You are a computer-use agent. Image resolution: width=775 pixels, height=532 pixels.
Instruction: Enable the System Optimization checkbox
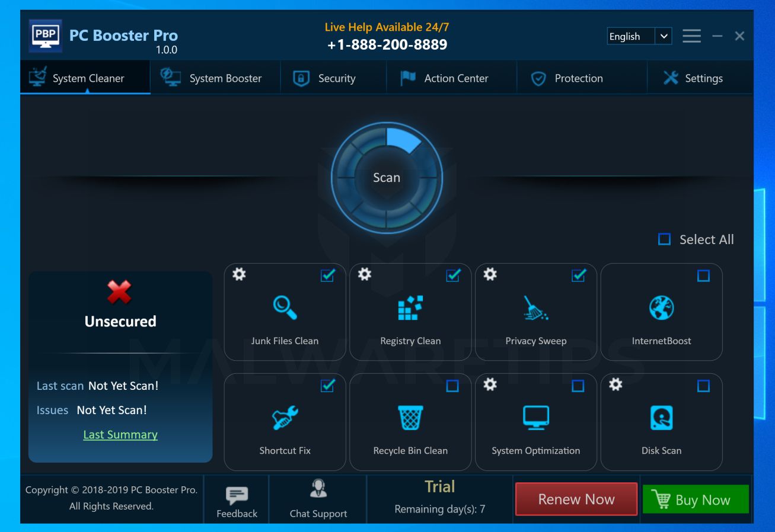(x=578, y=386)
